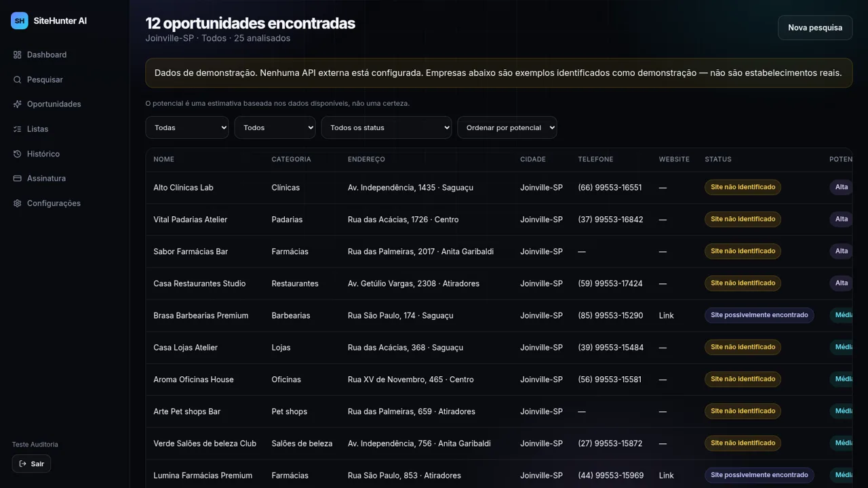Click the Configurações gear icon
The width and height of the screenshot is (868, 488).
click(18, 203)
